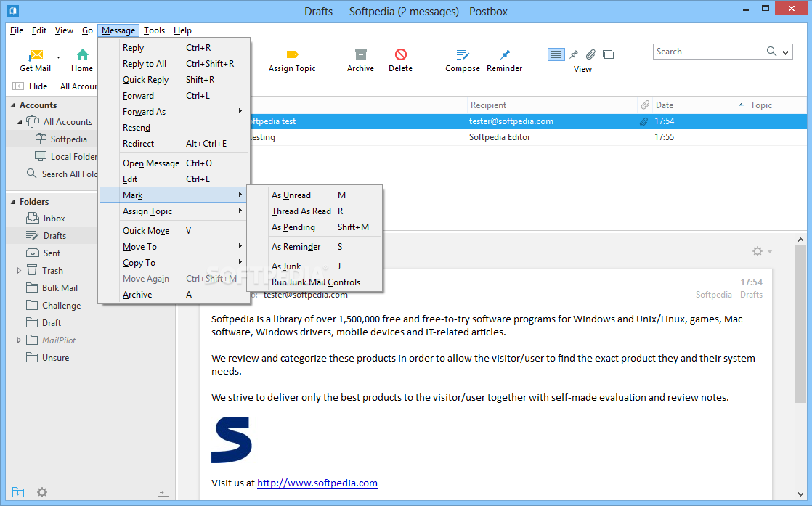Viewport: 812px width, 506px height.
Task: Select the message to Softpedia Editor
Action: coord(528,137)
